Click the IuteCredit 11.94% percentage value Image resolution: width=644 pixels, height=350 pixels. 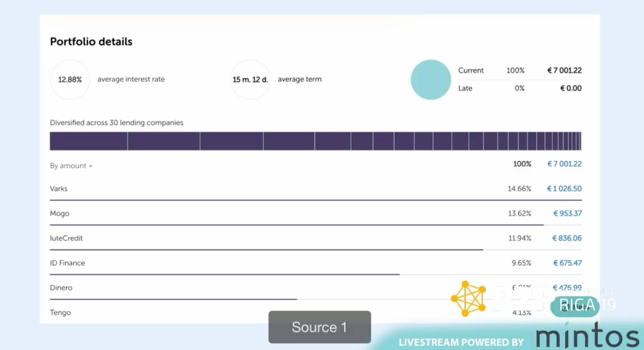click(520, 238)
